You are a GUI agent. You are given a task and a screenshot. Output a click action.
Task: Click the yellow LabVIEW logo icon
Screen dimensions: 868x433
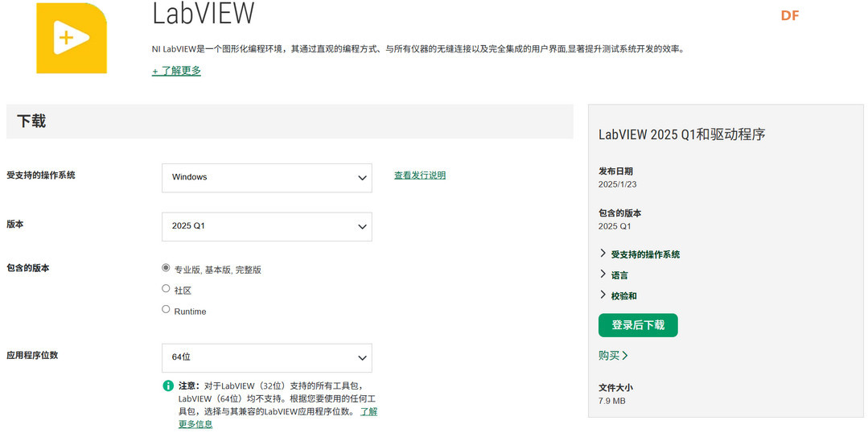[x=71, y=37]
